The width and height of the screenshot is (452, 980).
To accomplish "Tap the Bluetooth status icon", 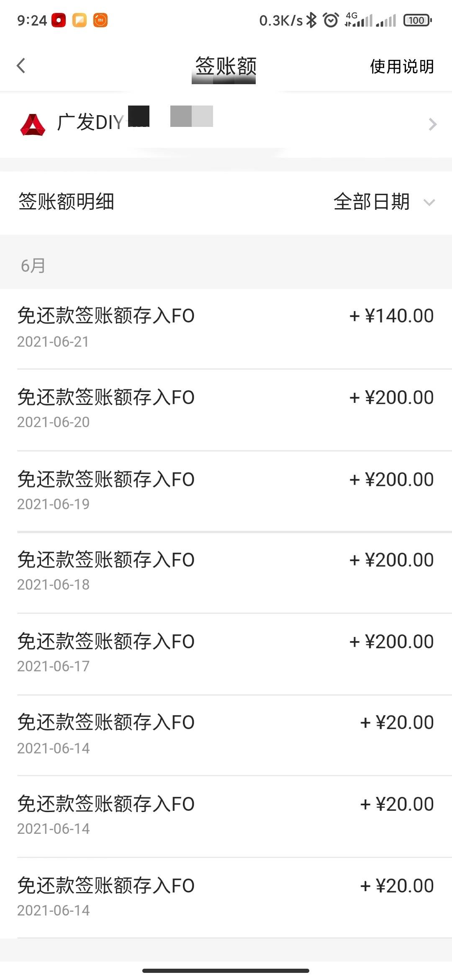I will click(311, 20).
